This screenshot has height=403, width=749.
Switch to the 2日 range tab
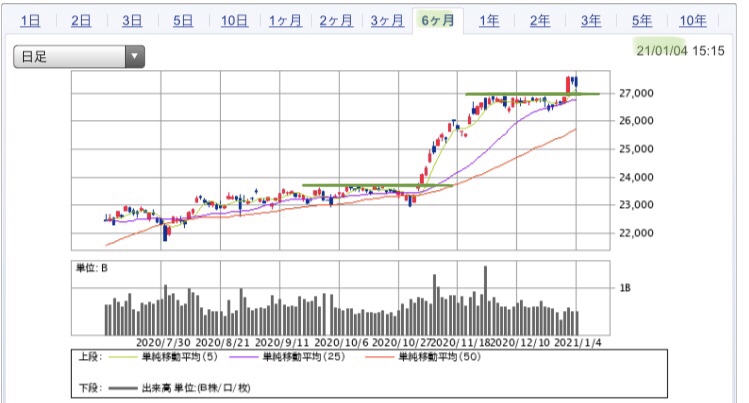[81, 21]
